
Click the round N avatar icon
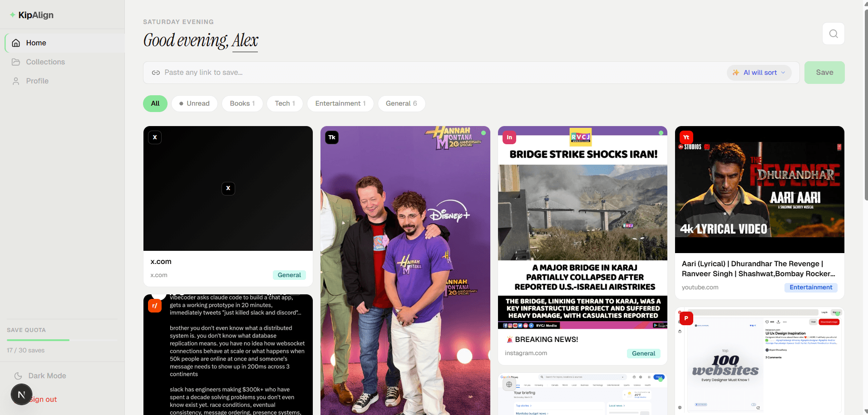21,395
